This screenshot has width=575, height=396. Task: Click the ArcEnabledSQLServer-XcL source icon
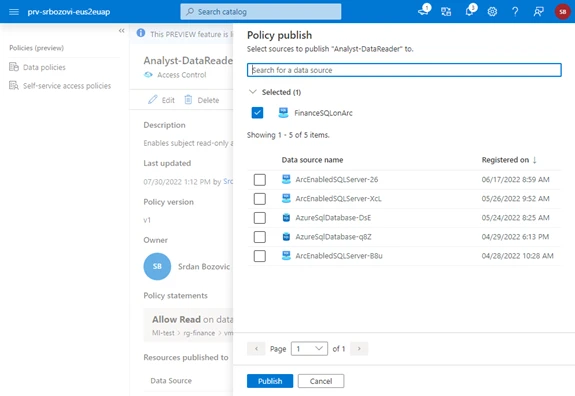click(286, 198)
